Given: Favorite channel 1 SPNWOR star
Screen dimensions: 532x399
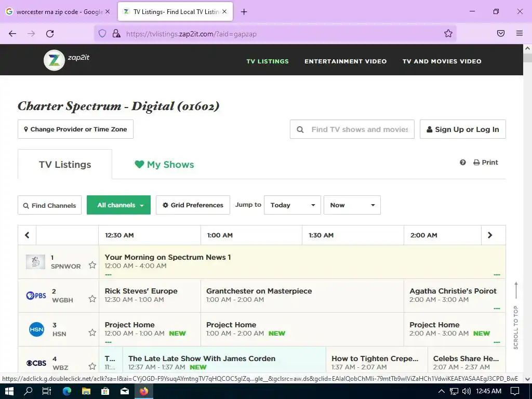Looking at the screenshot, I should (92, 265).
